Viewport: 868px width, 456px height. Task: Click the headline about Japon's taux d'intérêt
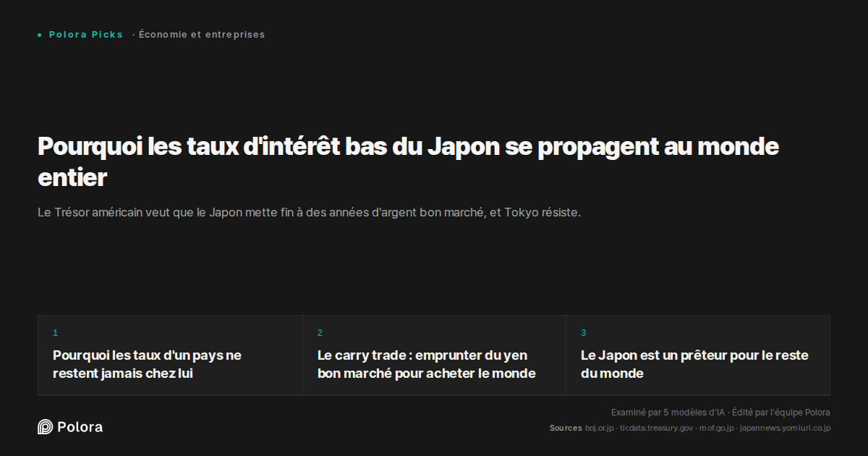point(408,161)
